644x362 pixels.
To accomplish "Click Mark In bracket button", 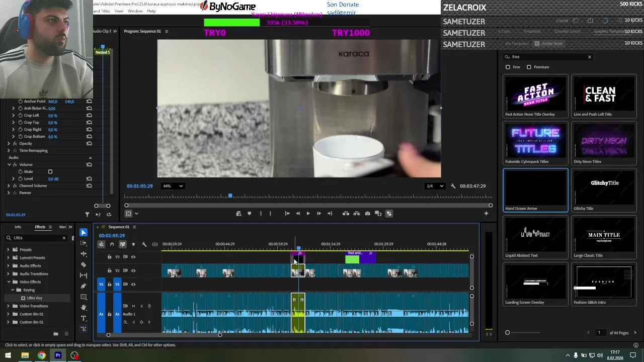I will [x=260, y=214].
